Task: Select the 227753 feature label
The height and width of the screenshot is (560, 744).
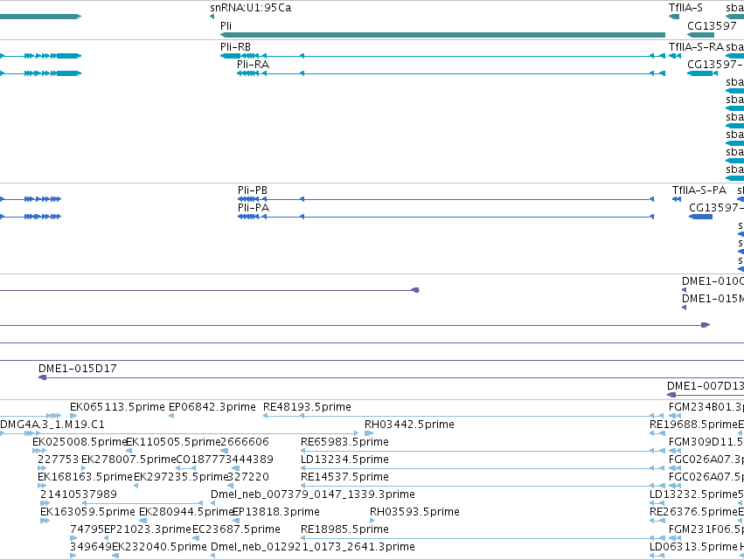Action: pos(58,460)
